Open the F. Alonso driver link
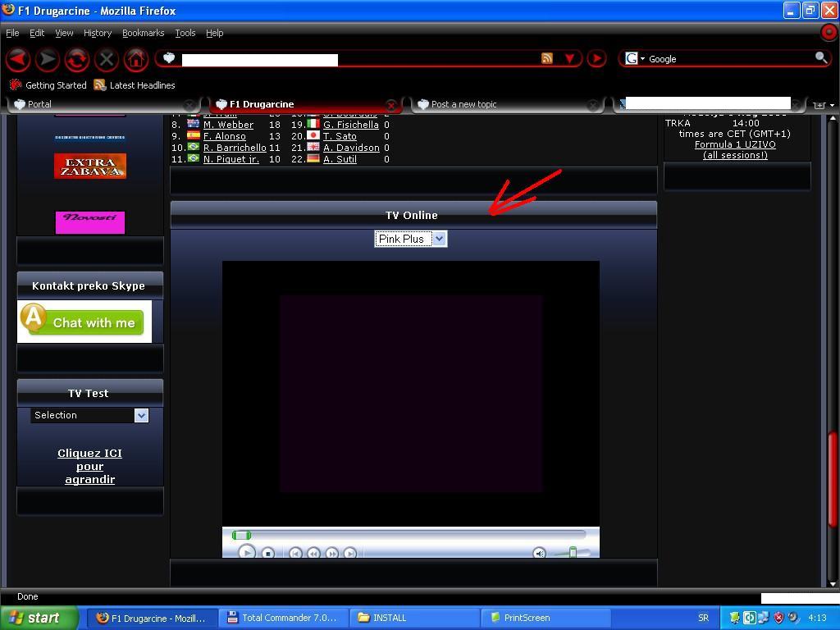Image resolution: width=840 pixels, height=630 pixels. 225,136
